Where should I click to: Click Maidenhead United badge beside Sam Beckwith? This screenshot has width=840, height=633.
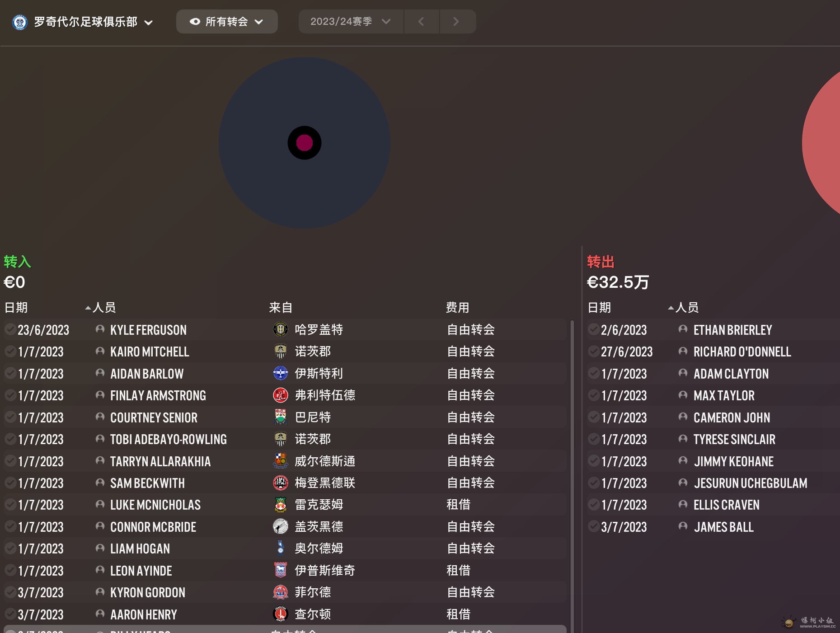281,483
